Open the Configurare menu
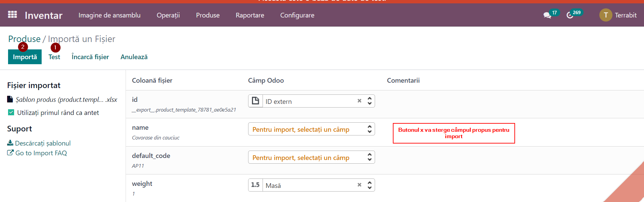 tap(297, 15)
